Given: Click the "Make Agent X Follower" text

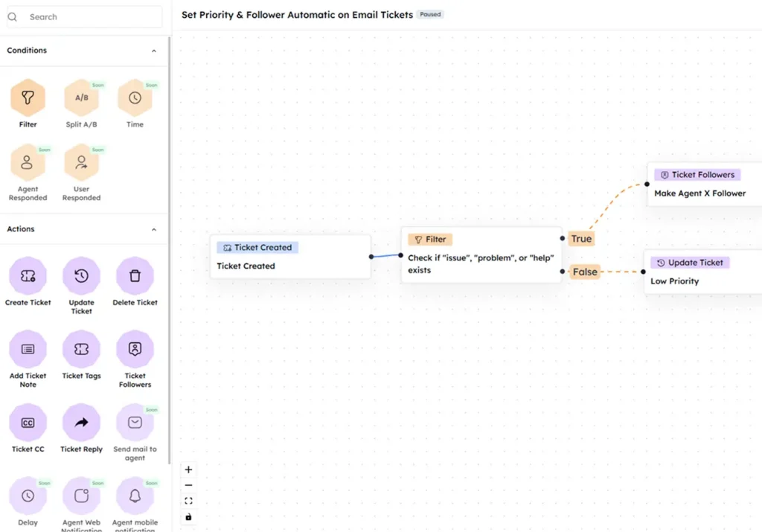Looking at the screenshot, I should [699, 193].
